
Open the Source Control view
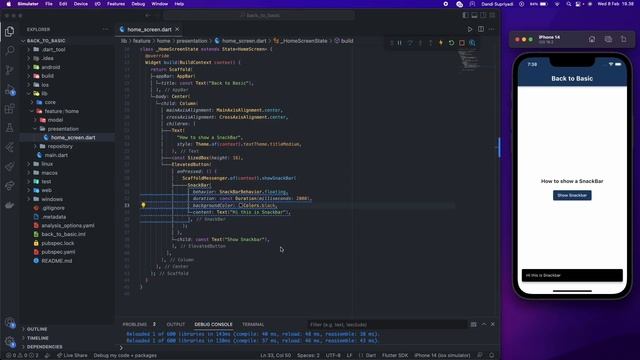(9, 70)
